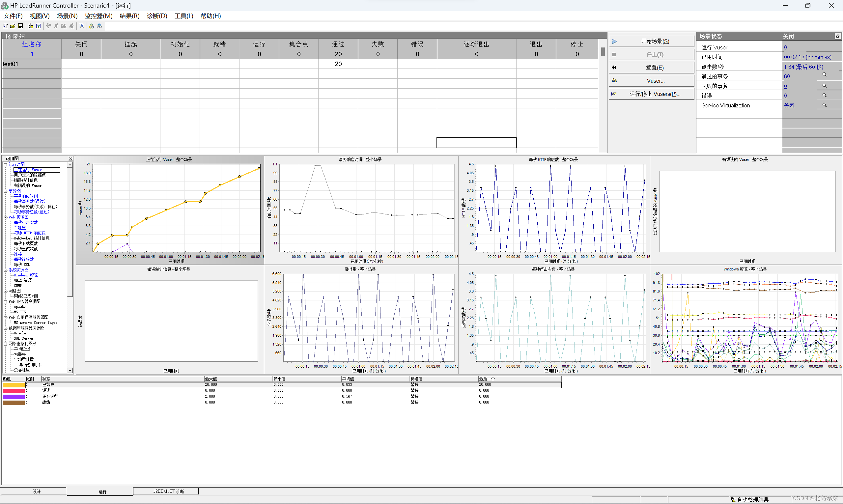Open the Load Generators toolbar icon
Viewport: 843px width, 504px height.
coord(31,26)
